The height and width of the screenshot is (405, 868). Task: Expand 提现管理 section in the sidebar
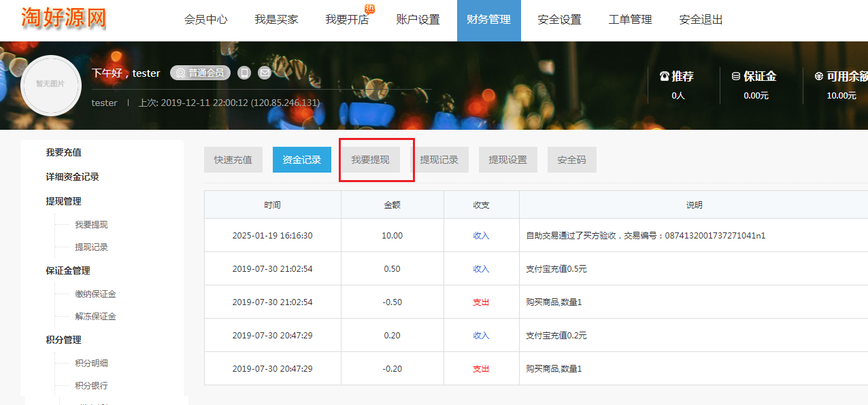click(63, 201)
